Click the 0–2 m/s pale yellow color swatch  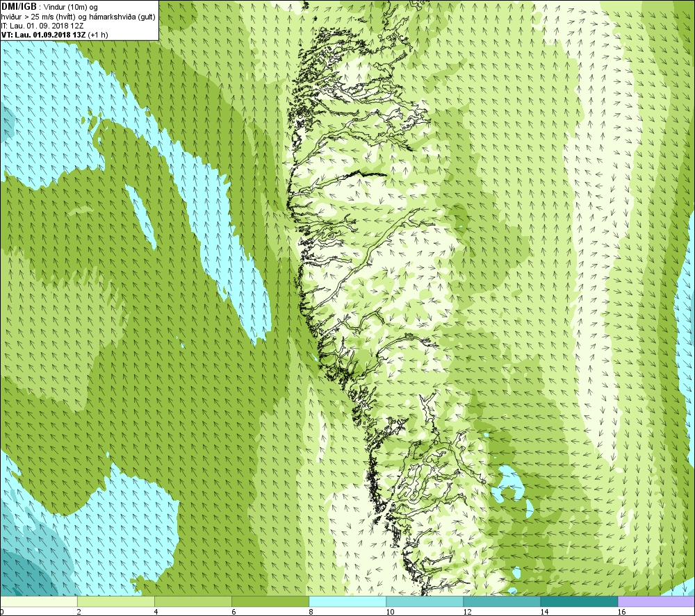point(38,601)
